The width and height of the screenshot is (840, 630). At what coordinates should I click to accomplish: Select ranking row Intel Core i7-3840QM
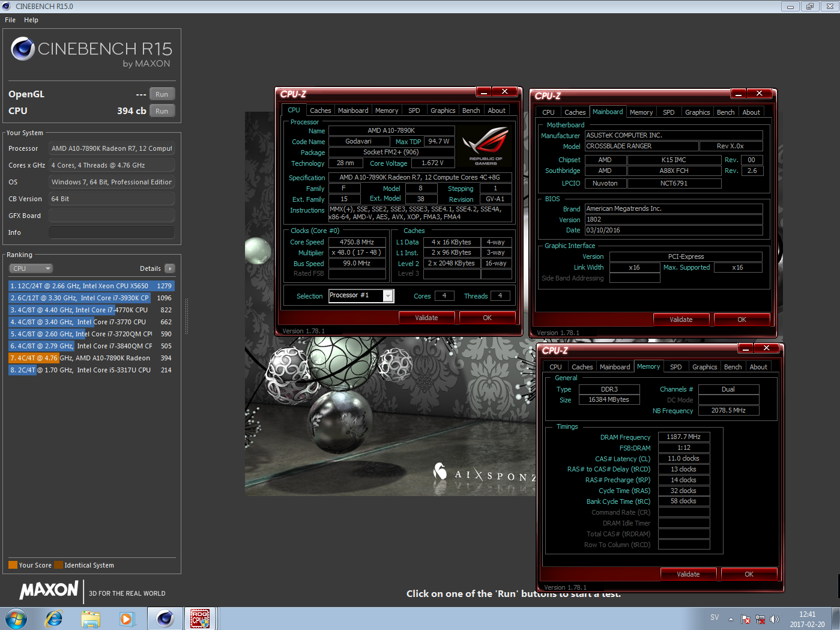pos(91,346)
